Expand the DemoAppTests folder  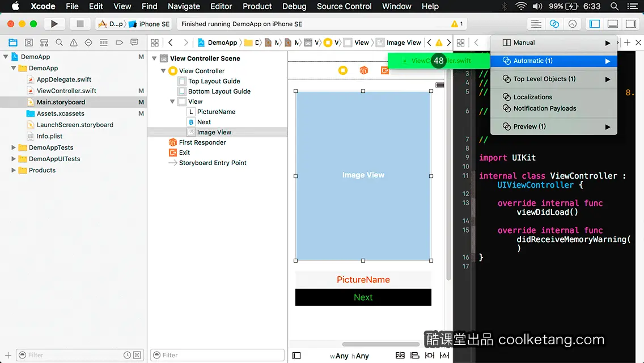[x=14, y=147]
